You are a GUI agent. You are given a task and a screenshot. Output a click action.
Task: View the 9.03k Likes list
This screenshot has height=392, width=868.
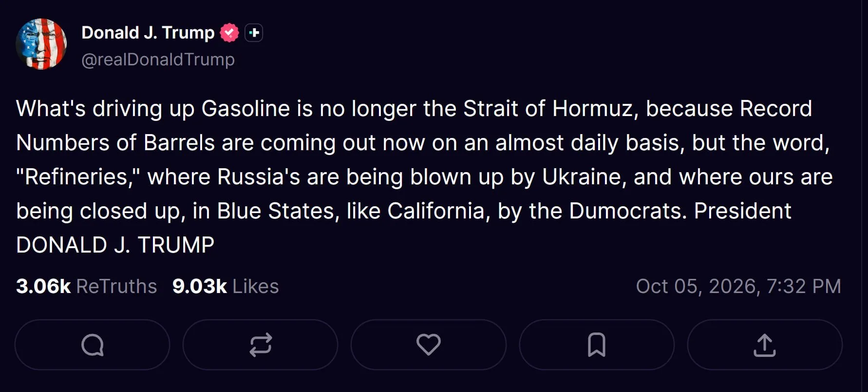click(226, 286)
